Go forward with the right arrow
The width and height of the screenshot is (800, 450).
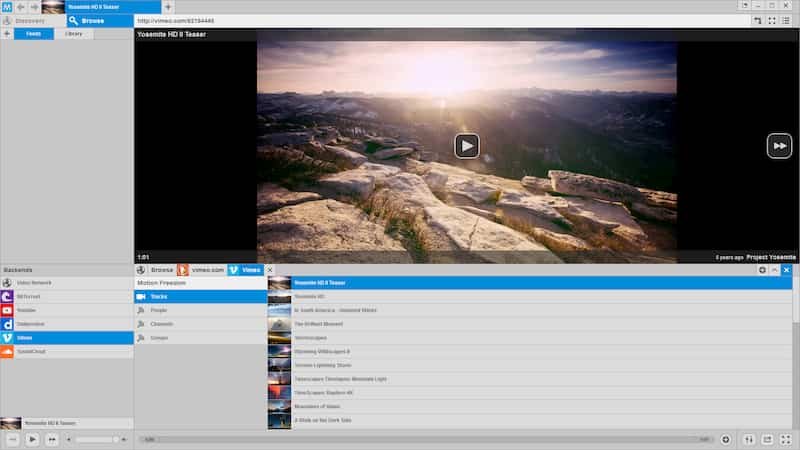click(34, 7)
